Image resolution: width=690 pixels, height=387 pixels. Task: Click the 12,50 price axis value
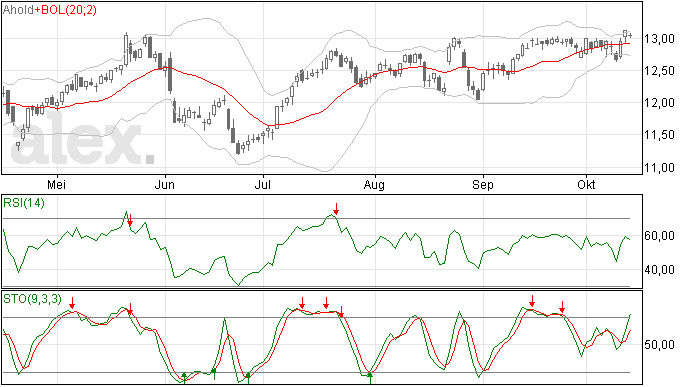click(x=659, y=71)
